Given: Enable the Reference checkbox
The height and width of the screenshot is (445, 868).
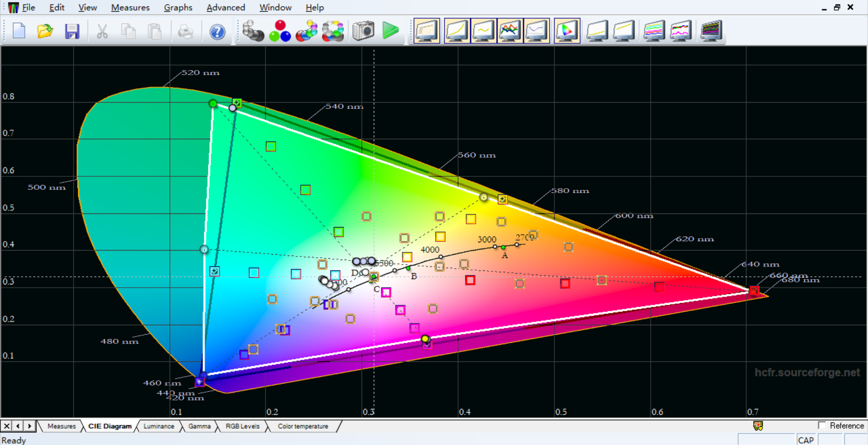Looking at the screenshot, I should [x=822, y=426].
